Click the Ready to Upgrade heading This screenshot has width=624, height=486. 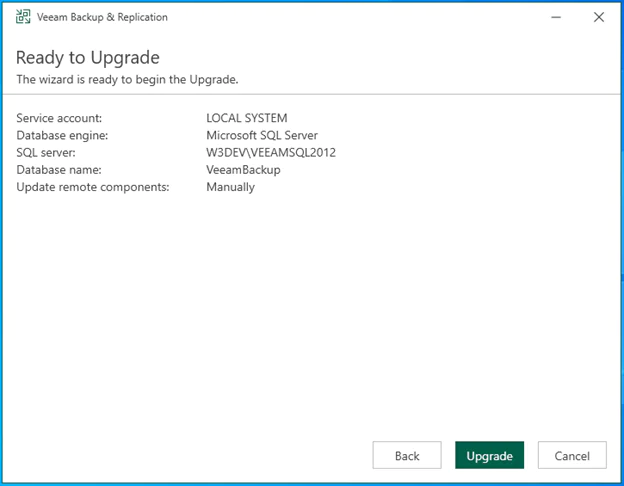coord(88,57)
